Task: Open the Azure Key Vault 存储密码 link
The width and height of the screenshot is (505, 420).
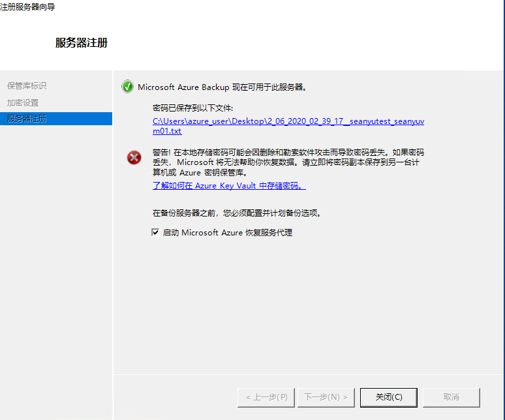Action: (x=229, y=186)
